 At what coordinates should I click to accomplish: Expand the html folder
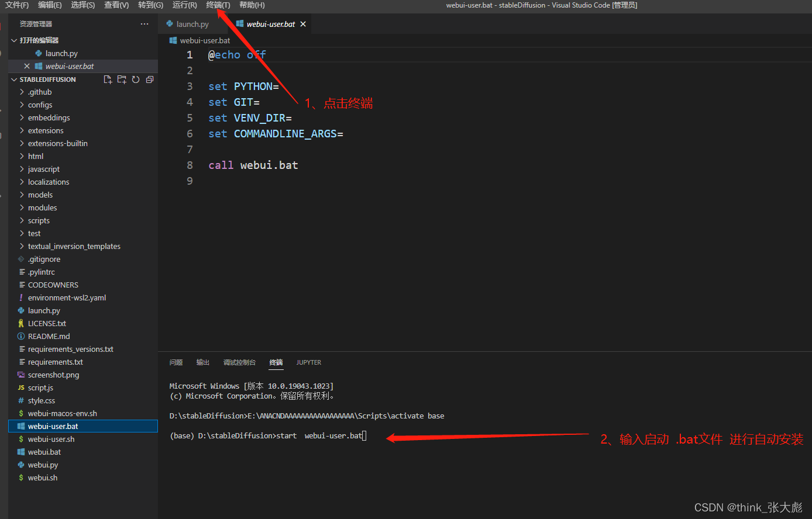[83, 156]
